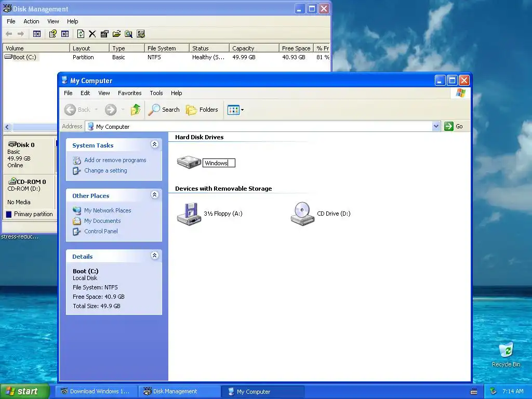
Task: Sort by the Volume column header
Action: point(36,48)
